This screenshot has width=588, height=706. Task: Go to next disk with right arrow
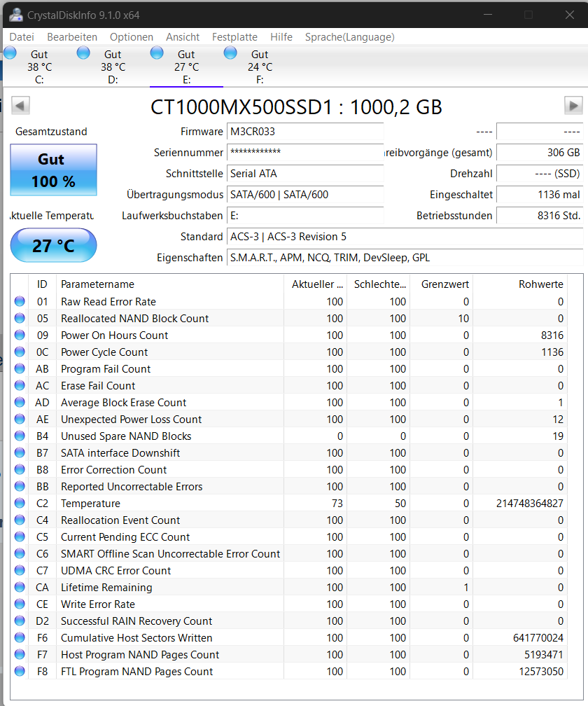(x=573, y=106)
